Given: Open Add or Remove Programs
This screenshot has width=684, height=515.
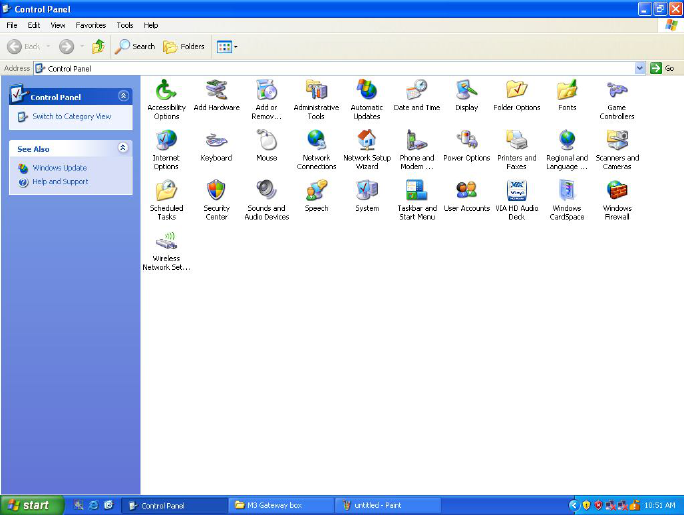Looking at the screenshot, I should coord(267,99).
